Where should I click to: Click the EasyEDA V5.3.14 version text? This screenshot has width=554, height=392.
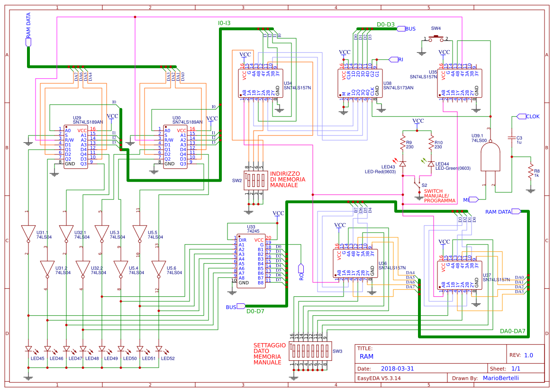point(379,377)
